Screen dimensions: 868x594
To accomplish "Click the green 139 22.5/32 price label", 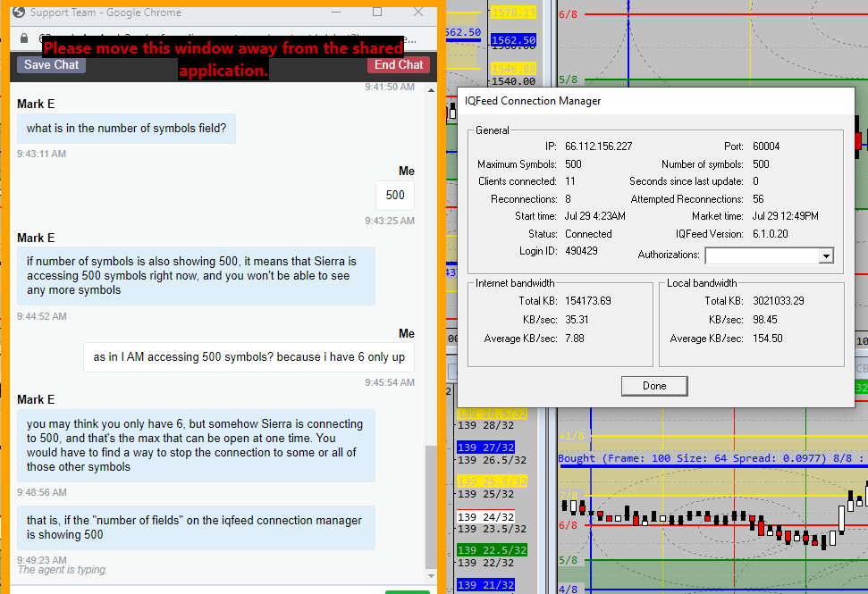I will [492, 549].
